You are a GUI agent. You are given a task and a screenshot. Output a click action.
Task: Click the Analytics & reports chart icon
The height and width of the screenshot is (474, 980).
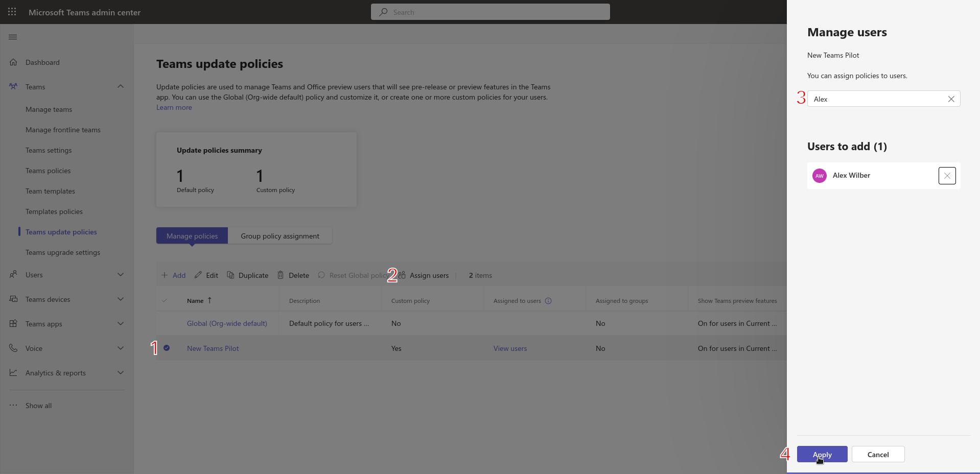click(x=13, y=373)
